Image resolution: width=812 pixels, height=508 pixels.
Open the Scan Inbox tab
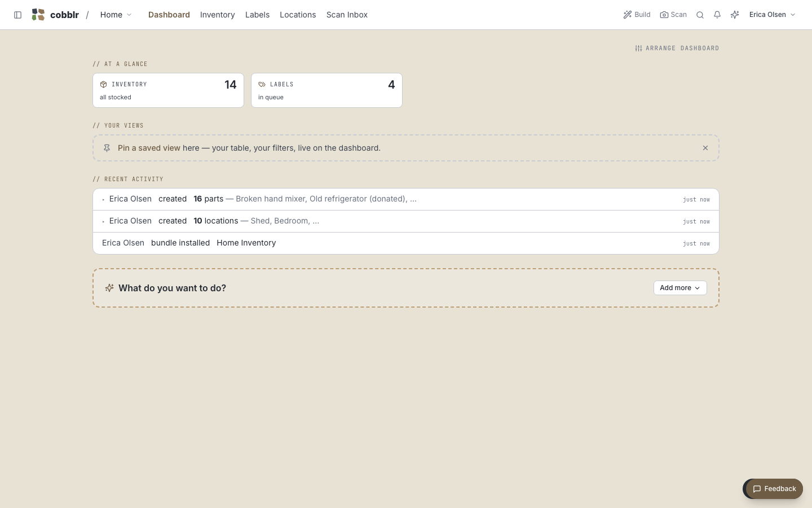click(x=347, y=15)
